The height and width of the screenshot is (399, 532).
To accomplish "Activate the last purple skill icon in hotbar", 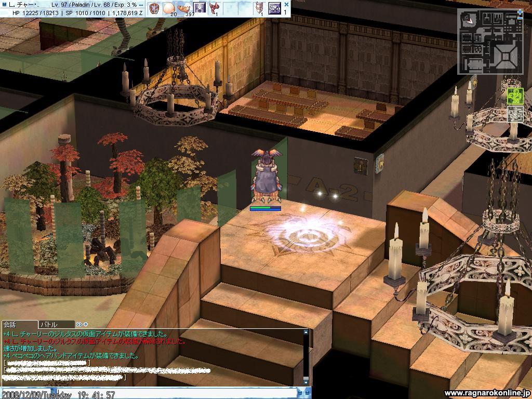I will click(x=274, y=8).
